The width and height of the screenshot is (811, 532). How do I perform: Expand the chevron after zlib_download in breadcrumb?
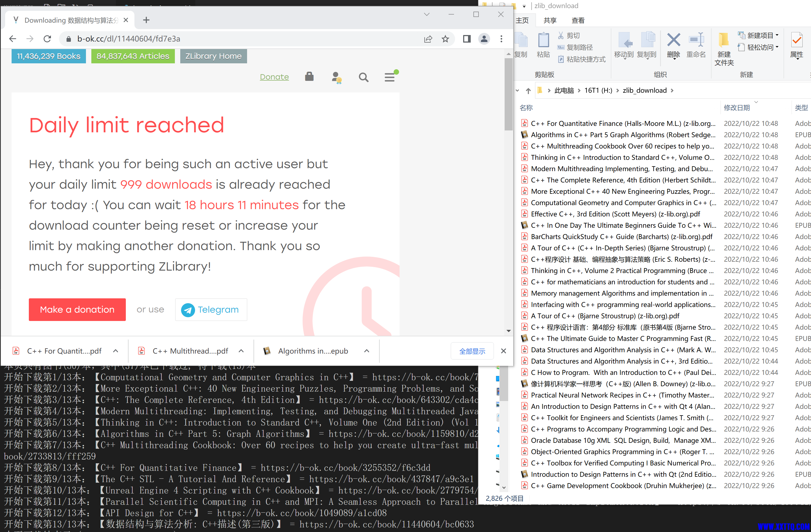[x=672, y=91]
